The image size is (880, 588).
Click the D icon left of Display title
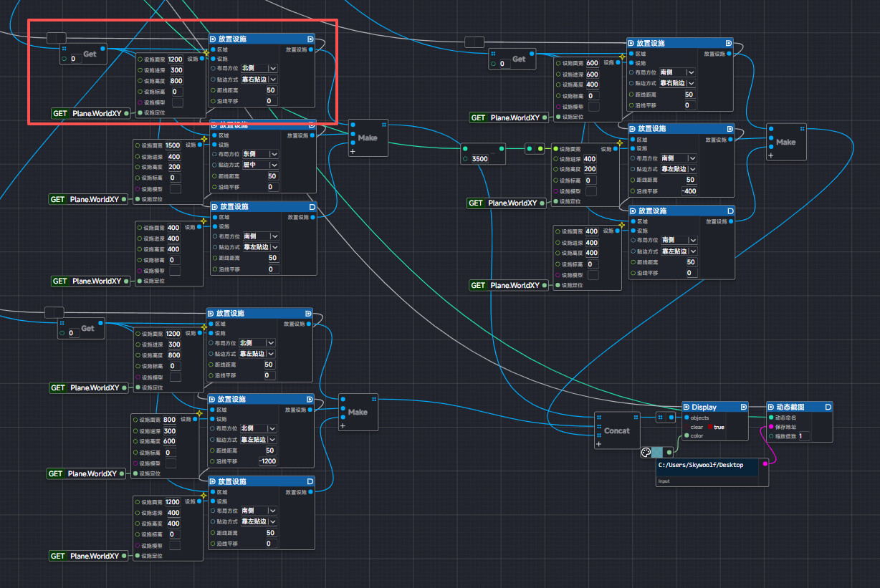click(x=685, y=407)
